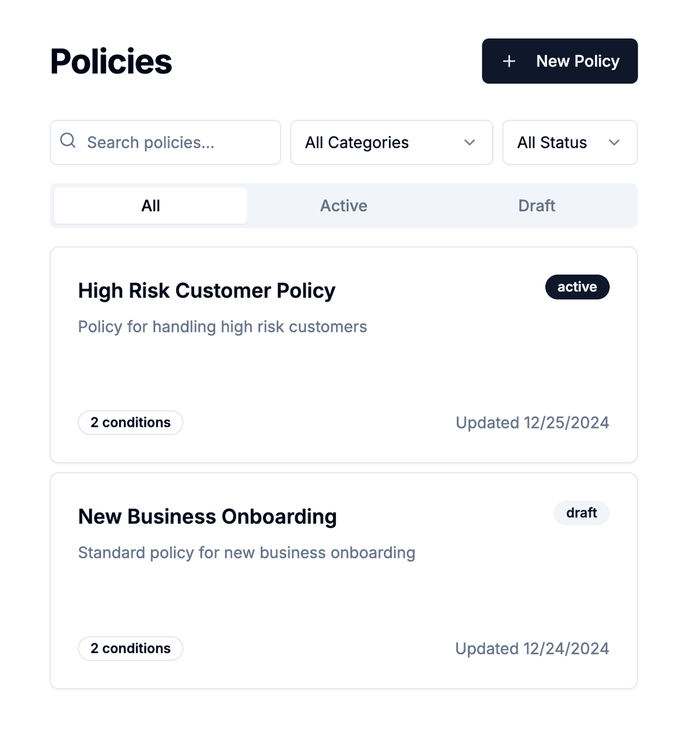Switch to the Active tab
The width and height of the screenshot is (700, 739).
click(x=344, y=205)
